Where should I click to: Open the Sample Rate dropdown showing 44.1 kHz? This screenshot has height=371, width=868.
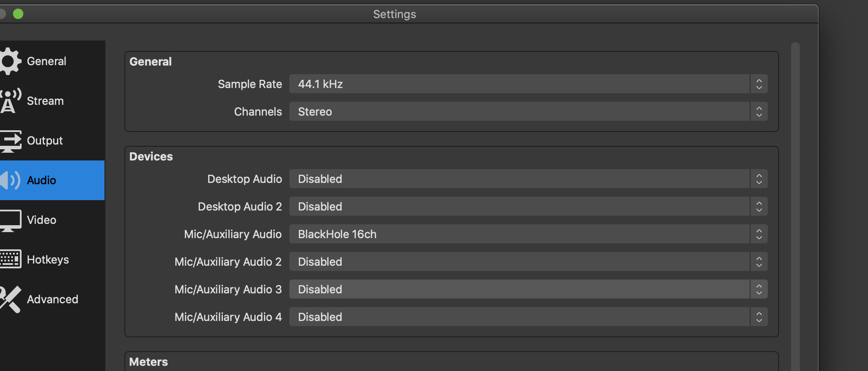pyautogui.click(x=528, y=84)
